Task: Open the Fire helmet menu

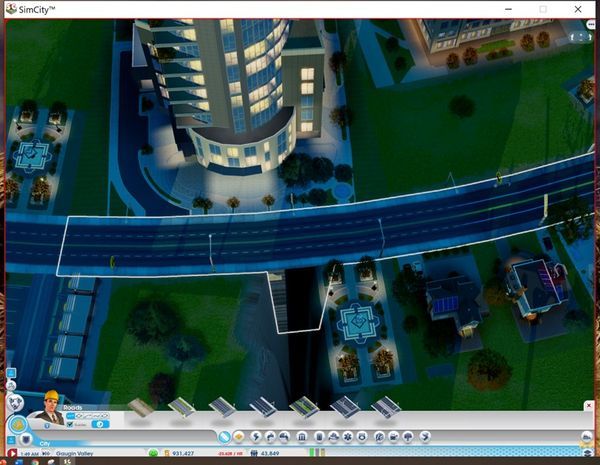Action: click(333, 437)
